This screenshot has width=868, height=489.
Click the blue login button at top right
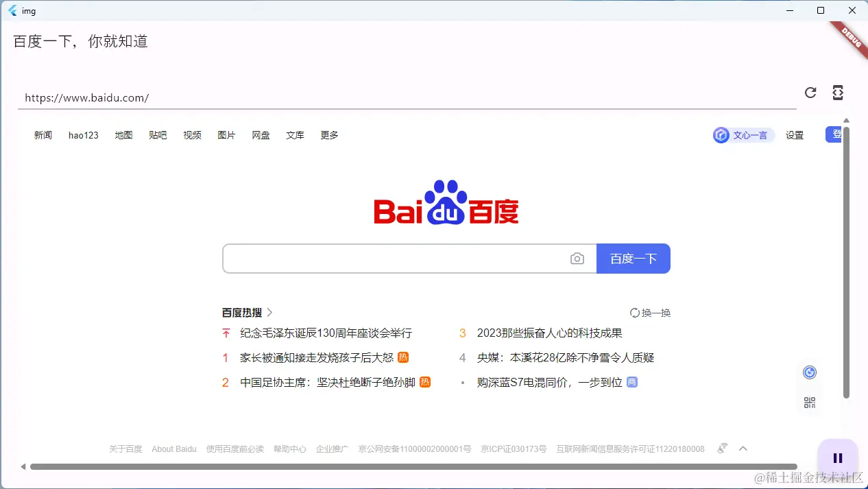tap(834, 134)
